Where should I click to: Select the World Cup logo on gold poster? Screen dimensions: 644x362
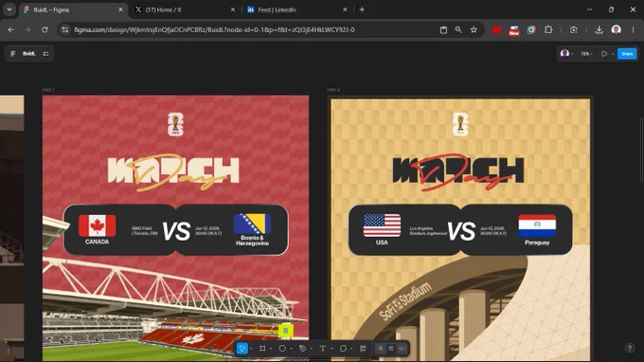click(x=460, y=124)
